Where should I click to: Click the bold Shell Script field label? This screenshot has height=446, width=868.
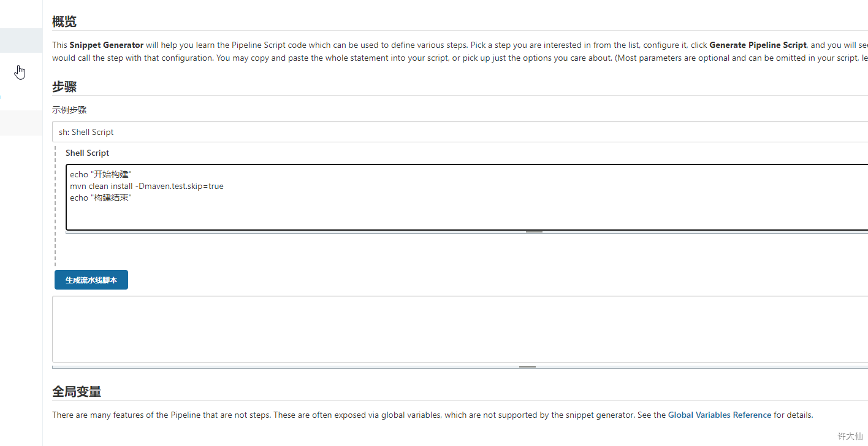pos(88,153)
